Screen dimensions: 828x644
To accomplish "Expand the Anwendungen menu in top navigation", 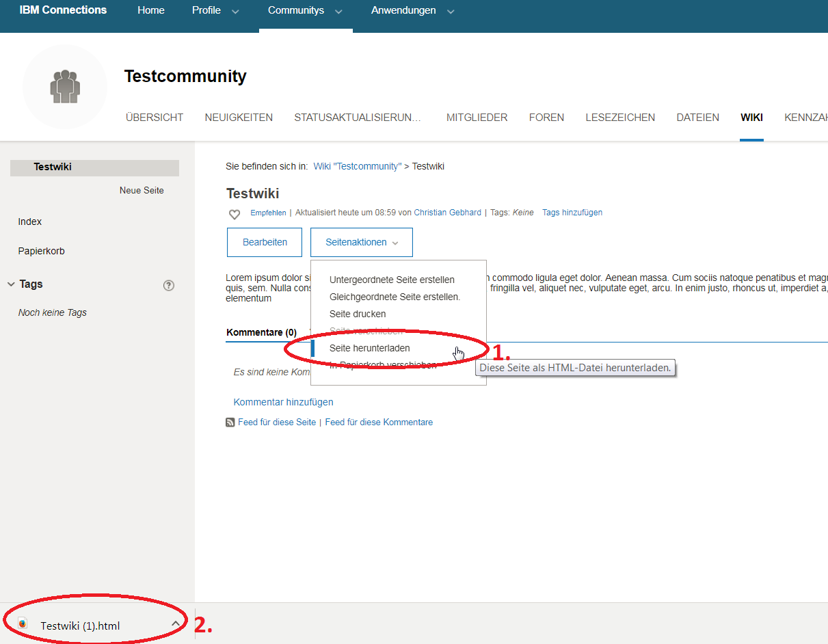I will 450,12.
